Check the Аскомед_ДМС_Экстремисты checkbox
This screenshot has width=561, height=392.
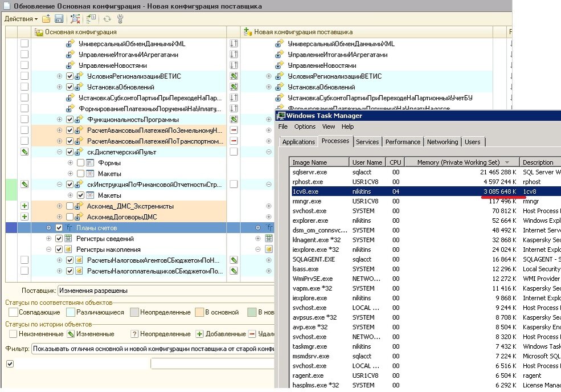tap(69, 206)
